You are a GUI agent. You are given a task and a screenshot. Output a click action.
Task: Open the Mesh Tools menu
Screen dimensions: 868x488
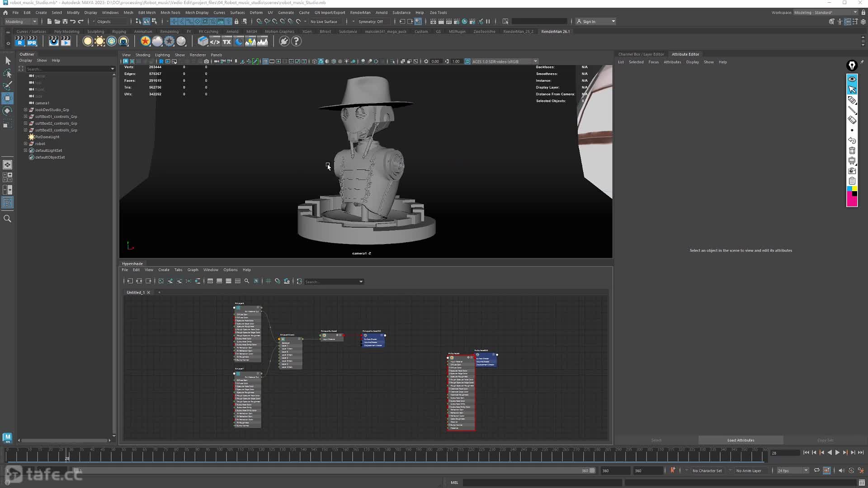click(x=170, y=13)
